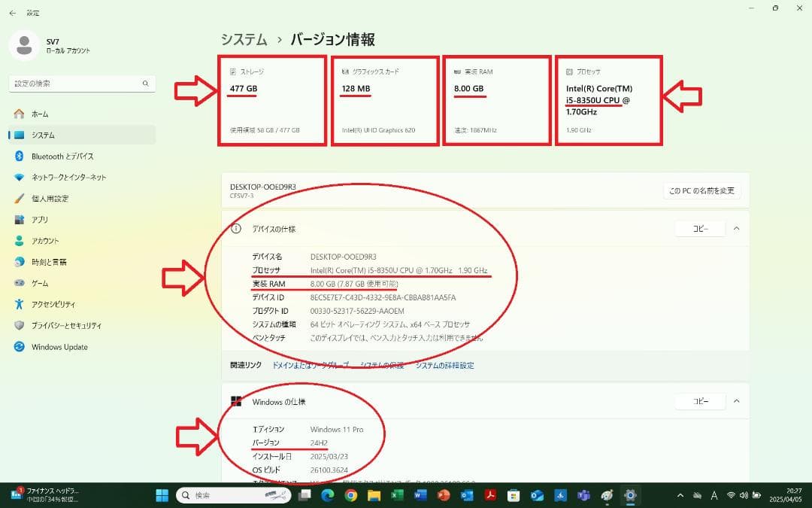Open the ホーム settings page

[x=39, y=114]
